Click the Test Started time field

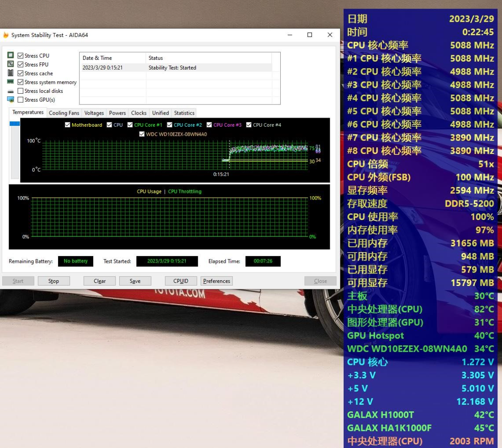pyautogui.click(x=167, y=261)
